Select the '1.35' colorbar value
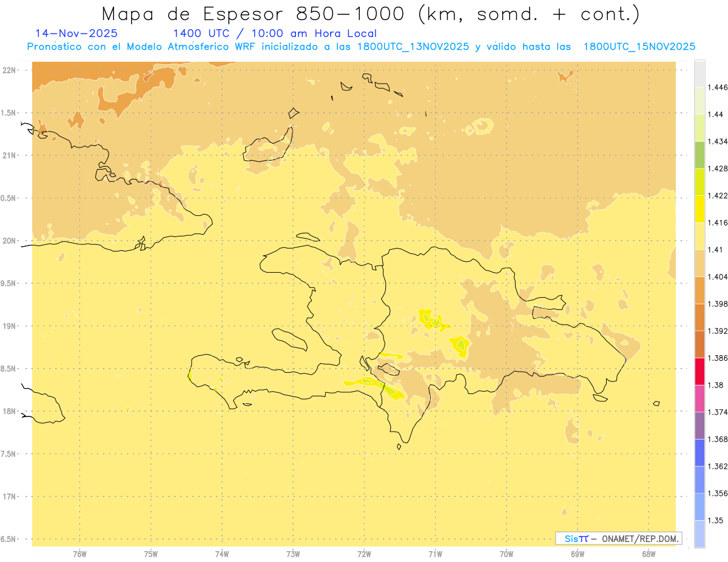Screen dimensions: 728x562 click(x=715, y=520)
